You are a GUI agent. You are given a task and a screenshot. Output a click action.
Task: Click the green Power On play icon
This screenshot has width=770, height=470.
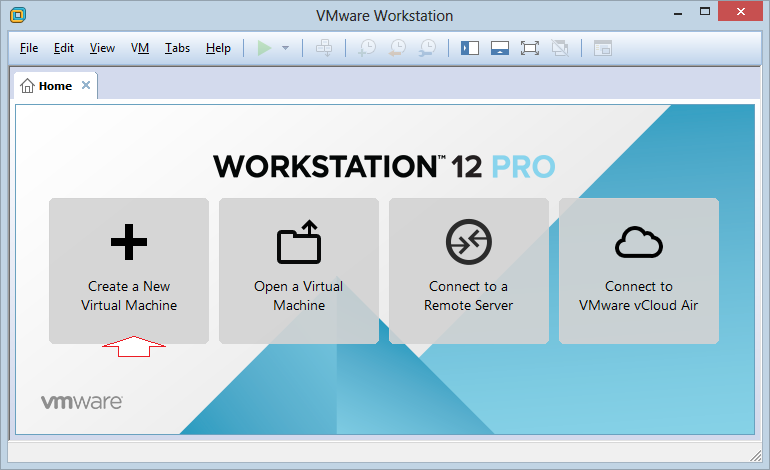pos(264,48)
